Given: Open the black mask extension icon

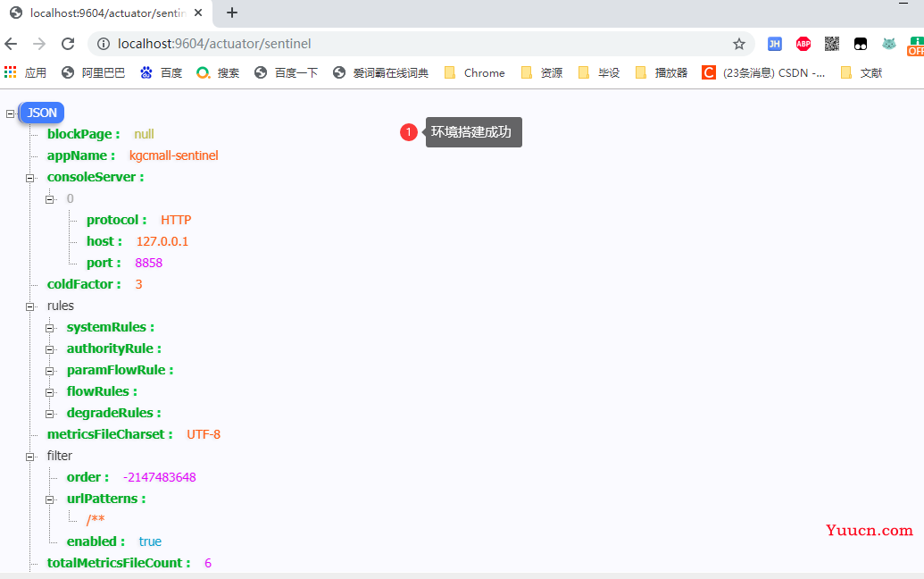Looking at the screenshot, I should click(861, 44).
